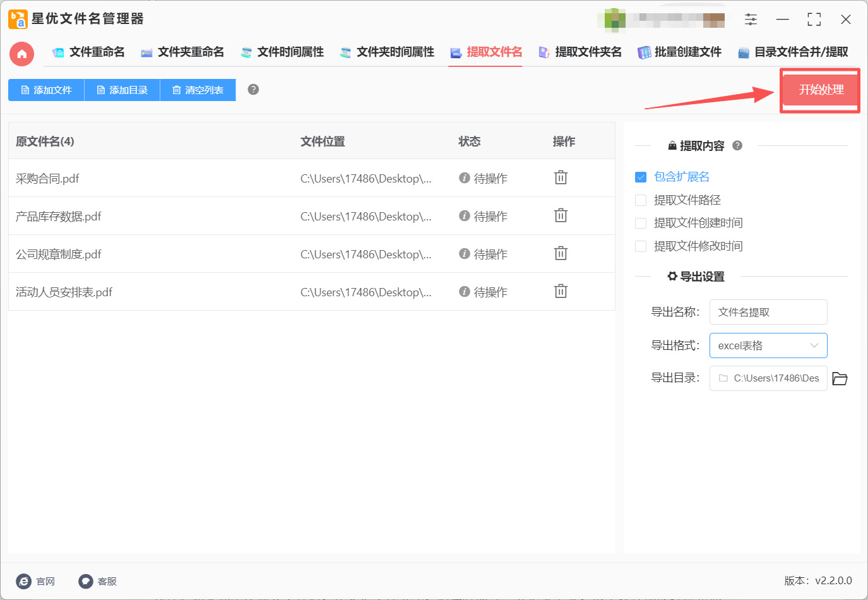Click the 导出名称 input field
868x600 pixels.
(x=768, y=312)
